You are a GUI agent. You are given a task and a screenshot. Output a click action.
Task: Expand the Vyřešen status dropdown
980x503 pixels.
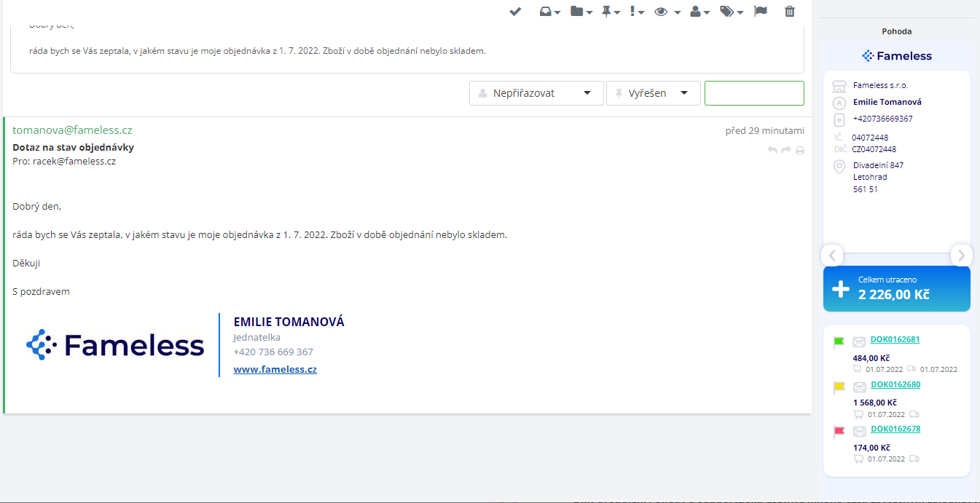[654, 93]
